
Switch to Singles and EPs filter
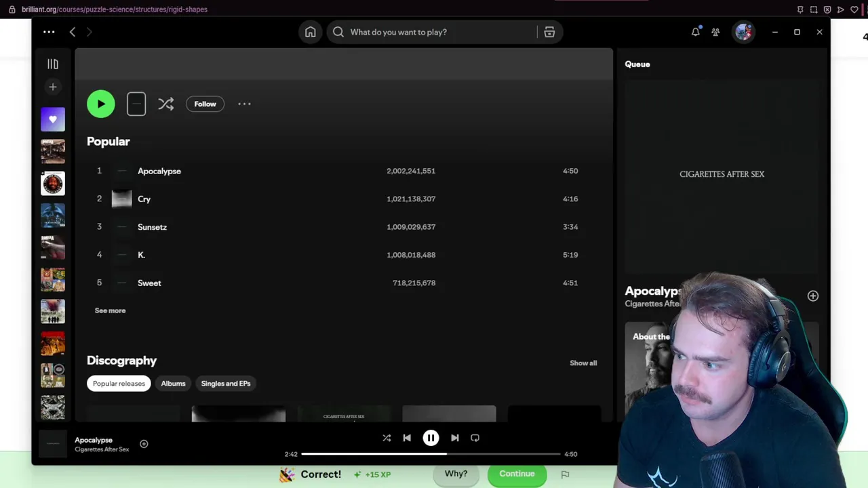pos(226,384)
